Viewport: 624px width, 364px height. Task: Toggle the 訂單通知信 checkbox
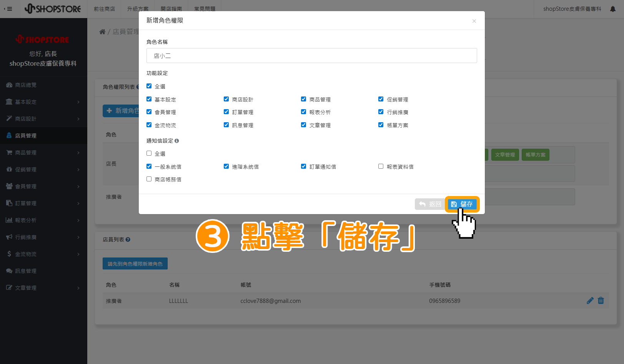[304, 166]
